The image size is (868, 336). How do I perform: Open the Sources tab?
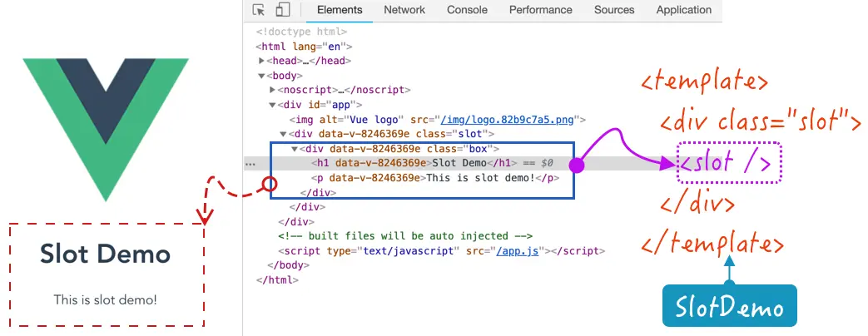coord(614,10)
